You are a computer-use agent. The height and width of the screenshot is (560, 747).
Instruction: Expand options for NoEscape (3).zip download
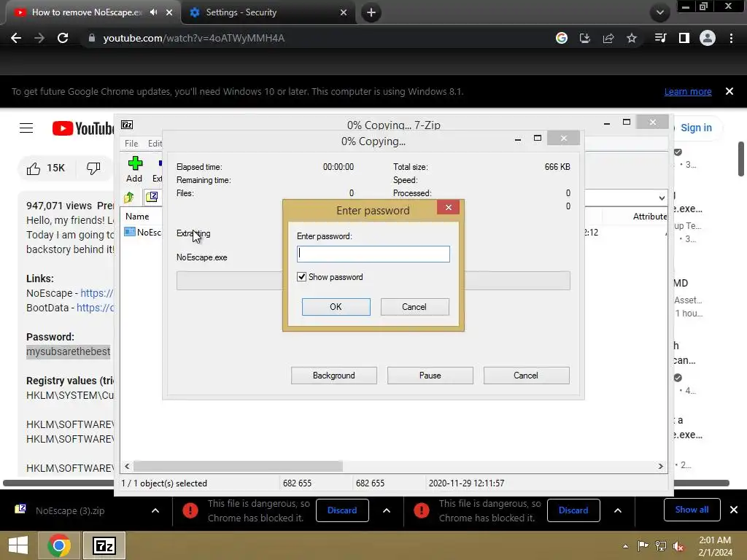tap(155, 510)
